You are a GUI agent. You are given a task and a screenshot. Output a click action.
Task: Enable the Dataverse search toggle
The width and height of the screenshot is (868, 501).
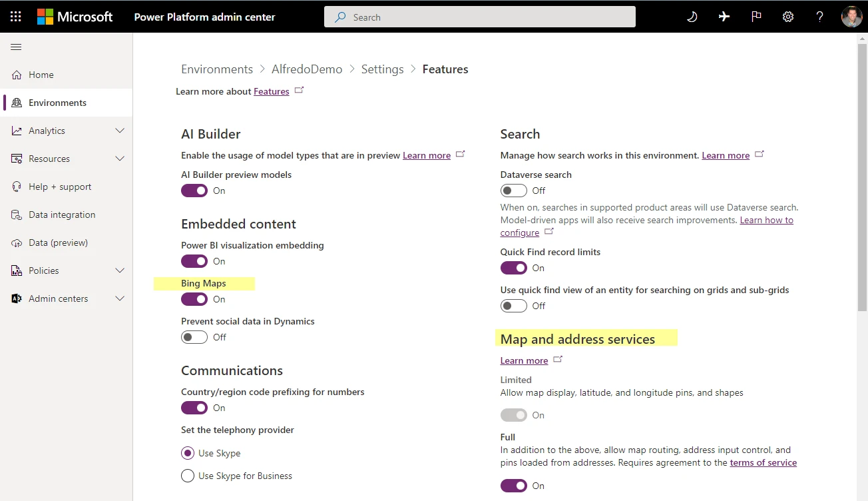click(514, 190)
